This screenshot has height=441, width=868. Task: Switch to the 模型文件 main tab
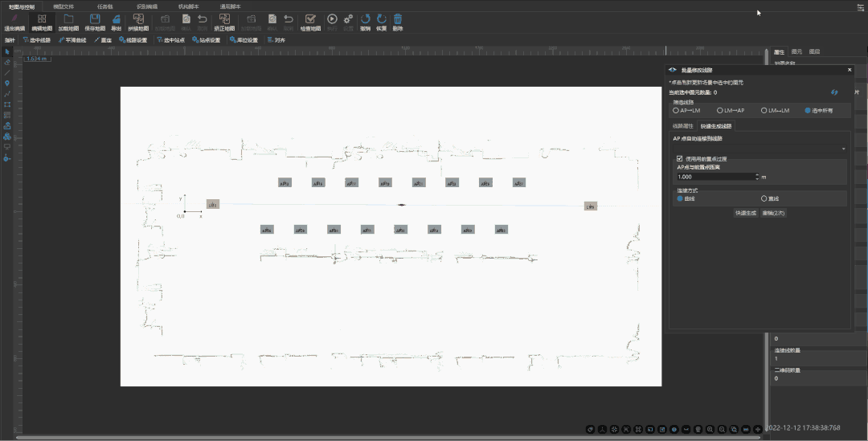63,6
